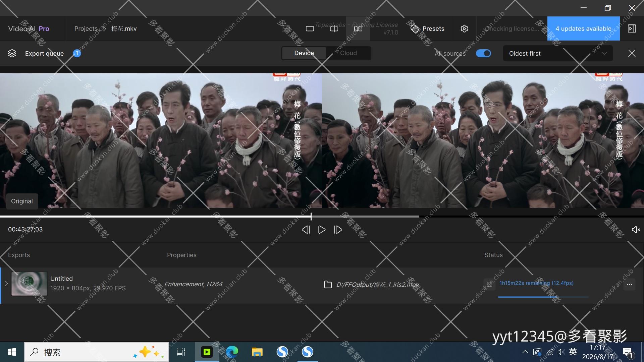Click the Exports column header

(19, 255)
